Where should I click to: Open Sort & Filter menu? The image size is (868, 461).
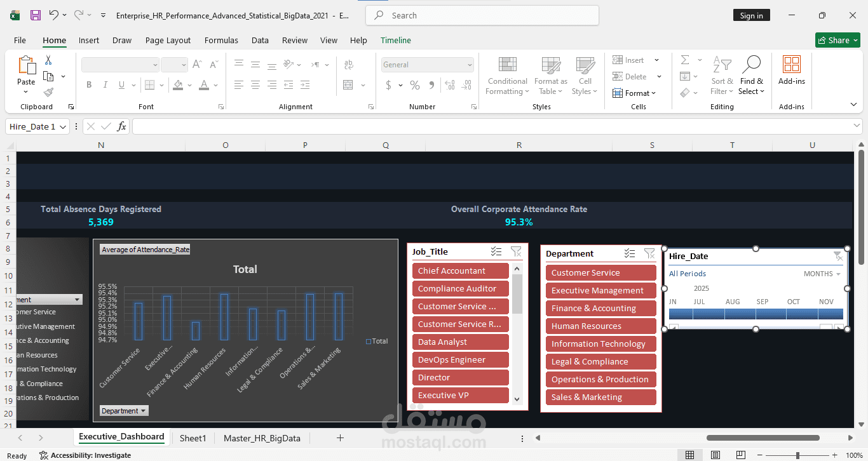(x=722, y=76)
